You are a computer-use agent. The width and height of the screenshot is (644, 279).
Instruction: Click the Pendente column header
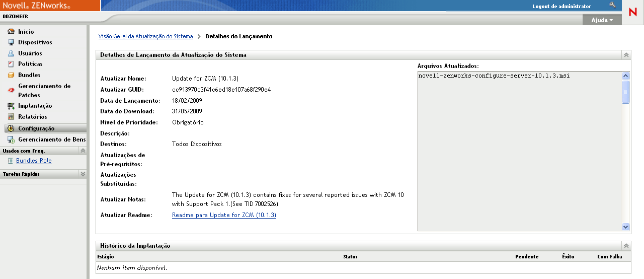coord(527,257)
